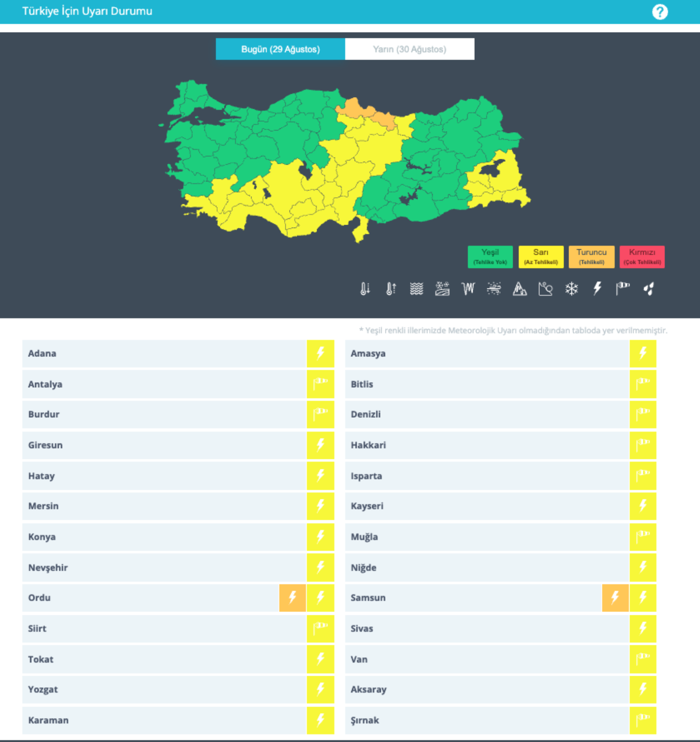Select the lightning bolt filter icon

pos(597,288)
